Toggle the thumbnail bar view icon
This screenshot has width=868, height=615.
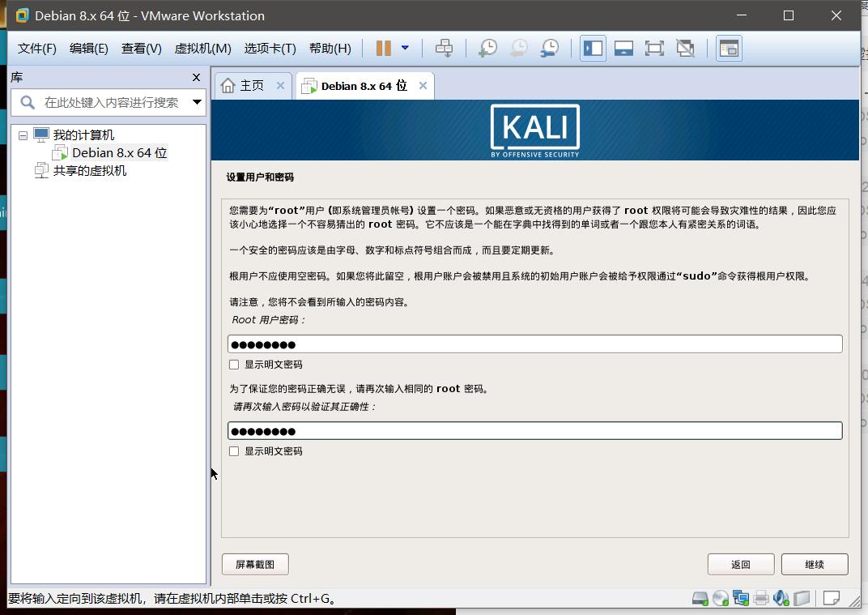pyautogui.click(x=623, y=48)
